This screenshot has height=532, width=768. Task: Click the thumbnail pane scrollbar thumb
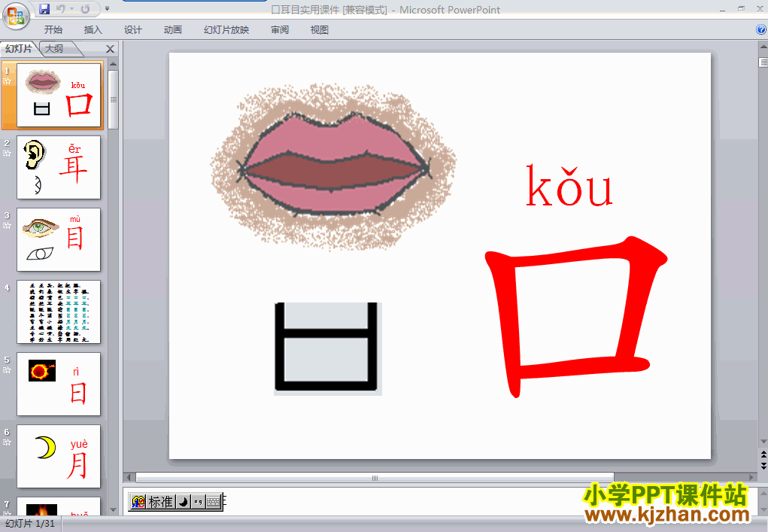[113, 99]
